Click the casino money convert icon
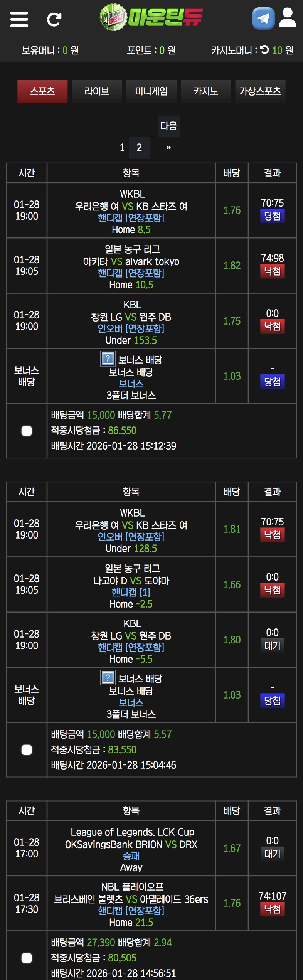Image resolution: width=303 pixels, height=980 pixels. 264,50
